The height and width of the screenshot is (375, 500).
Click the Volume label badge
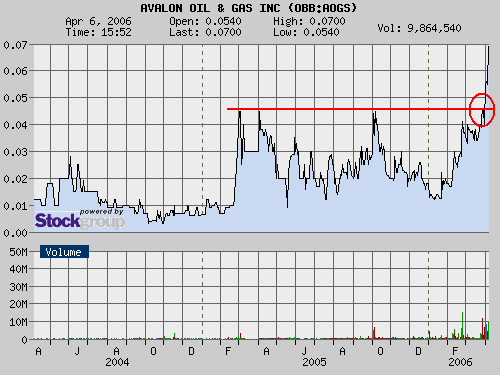coord(64,252)
